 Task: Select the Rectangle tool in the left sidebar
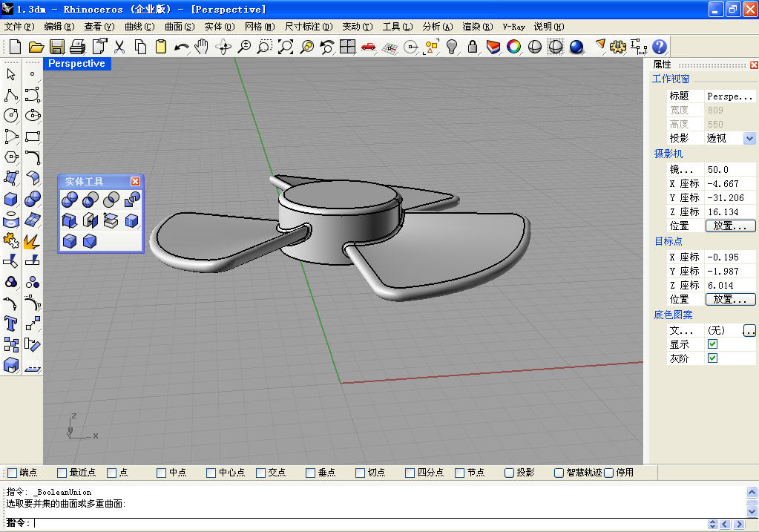click(x=33, y=137)
